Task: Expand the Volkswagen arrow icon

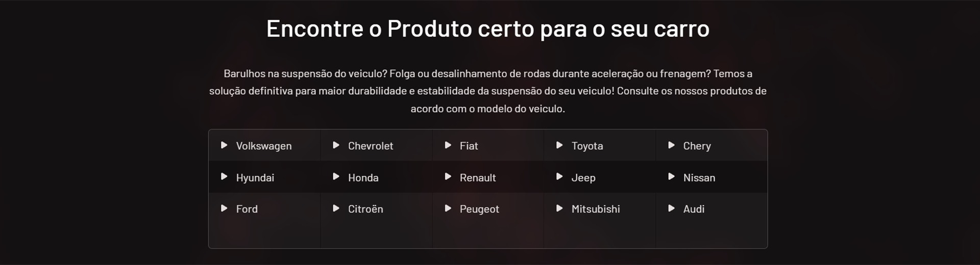Action: point(224,145)
